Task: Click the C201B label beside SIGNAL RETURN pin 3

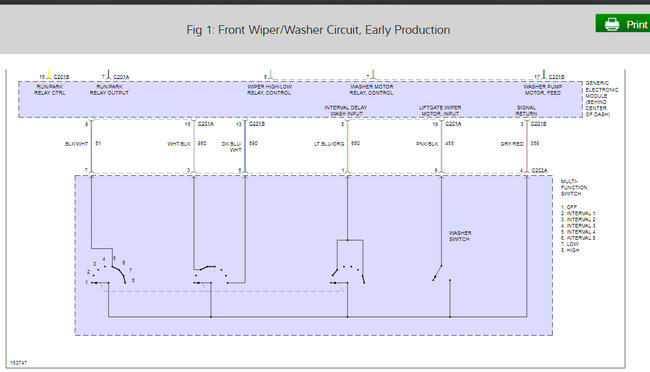Action: (538, 124)
